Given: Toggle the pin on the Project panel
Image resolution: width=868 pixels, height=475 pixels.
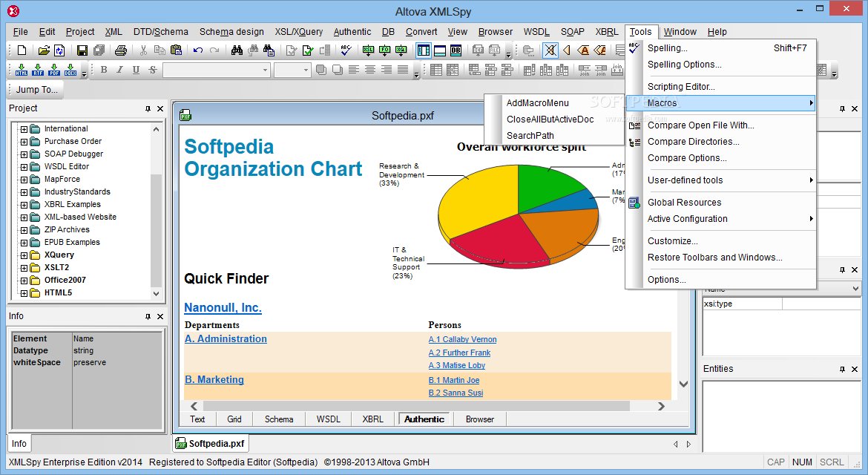Looking at the screenshot, I should click(x=148, y=108).
